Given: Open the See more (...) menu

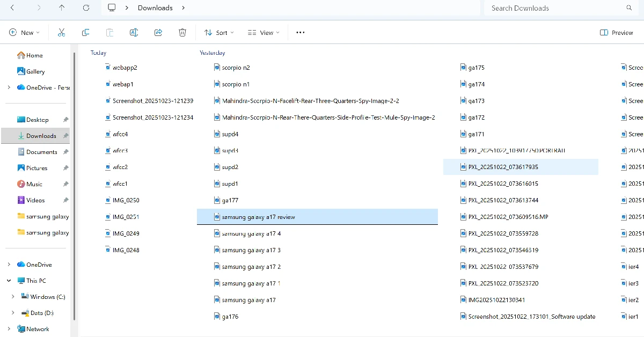Looking at the screenshot, I should (x=300, y=32).
